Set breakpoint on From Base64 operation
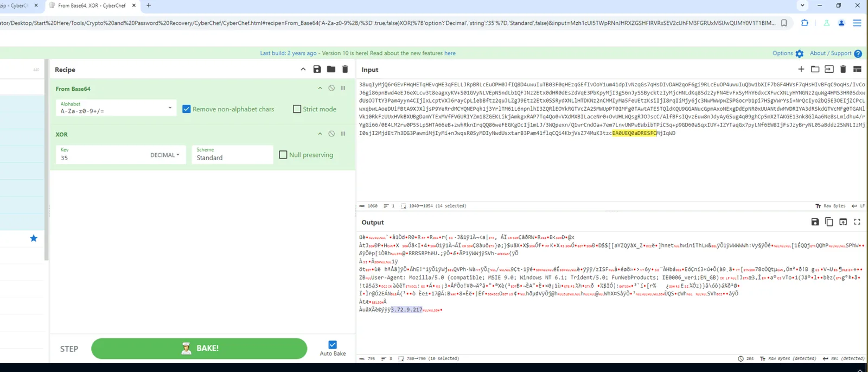The height and width of the screenshot is (372, 868). [x=343, y=88]
